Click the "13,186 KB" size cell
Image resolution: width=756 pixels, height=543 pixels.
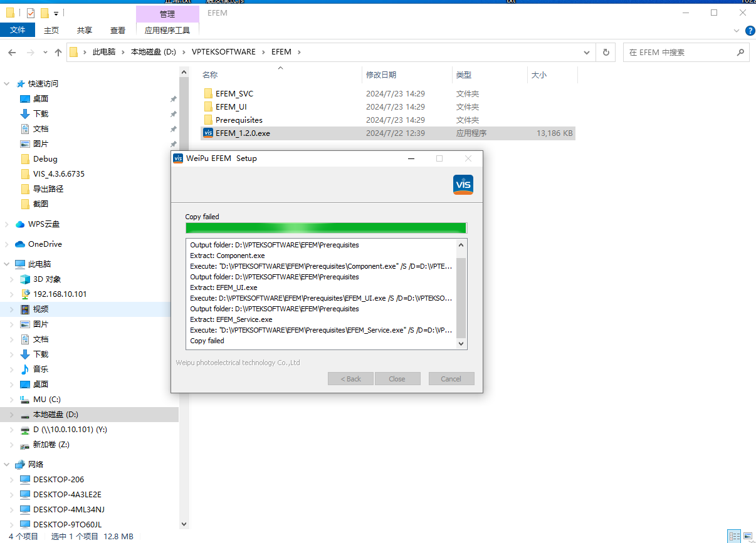(x=554, y=133)
